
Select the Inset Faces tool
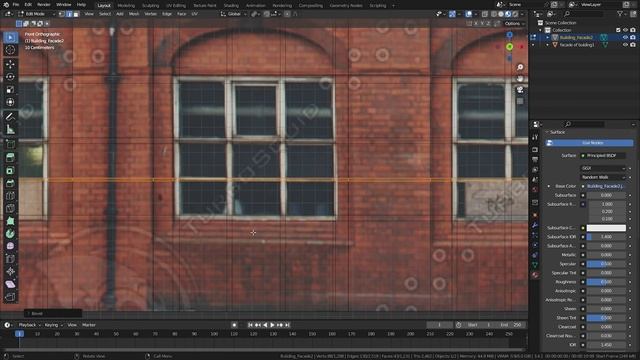(10, 170)
